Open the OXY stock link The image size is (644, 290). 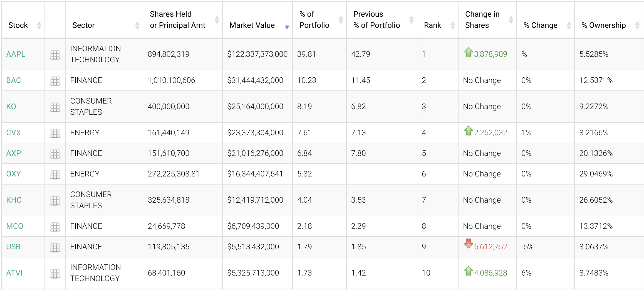14,174
